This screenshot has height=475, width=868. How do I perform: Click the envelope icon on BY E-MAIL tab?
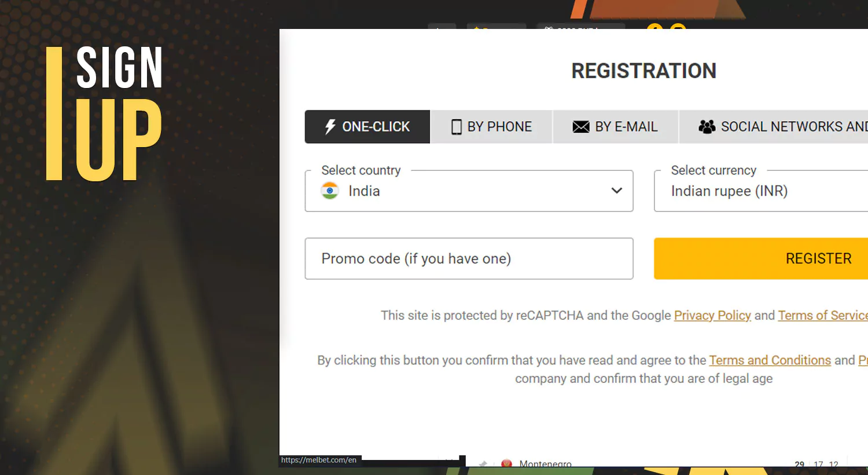point(581,126)
